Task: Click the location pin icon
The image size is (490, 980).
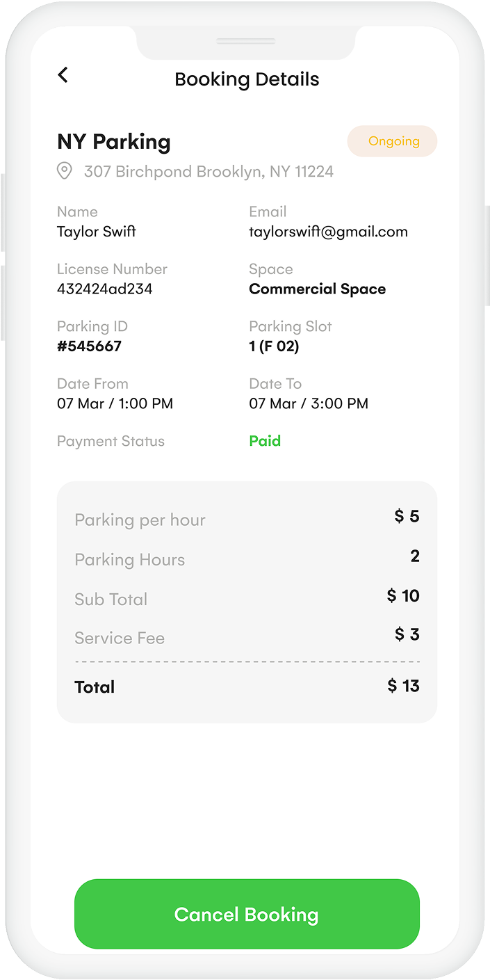Action: tap(65, 170)
